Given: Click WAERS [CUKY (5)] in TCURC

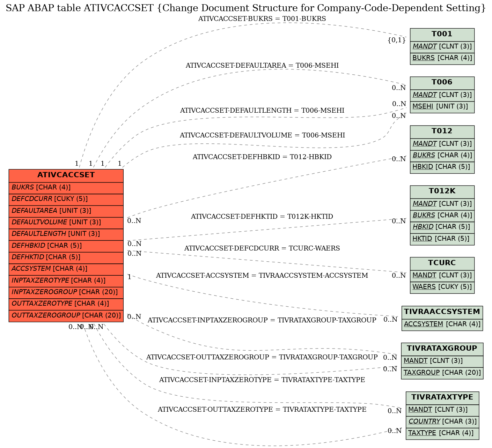Looking at the screenshot, I should click(x=442, y=287).
